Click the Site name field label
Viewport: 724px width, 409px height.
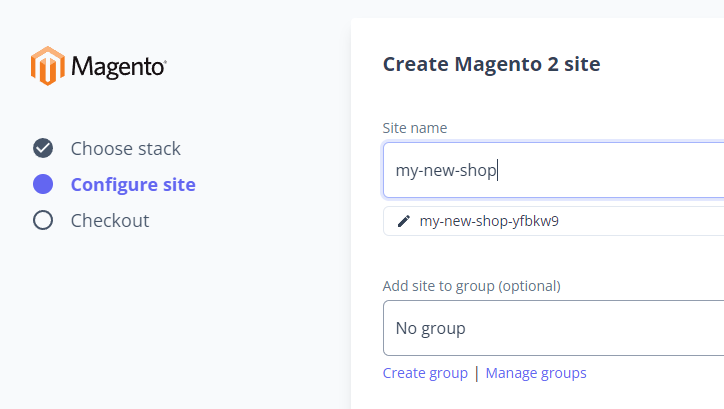coord(415,128)
